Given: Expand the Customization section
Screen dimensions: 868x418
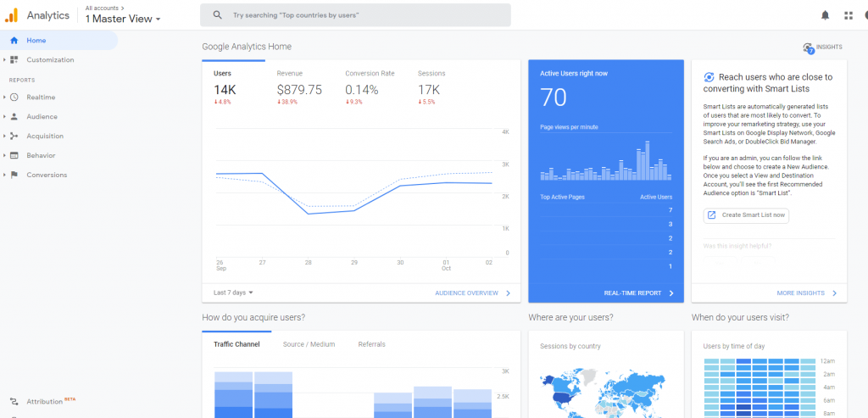Looking at the screenshot, I should 49,60.
